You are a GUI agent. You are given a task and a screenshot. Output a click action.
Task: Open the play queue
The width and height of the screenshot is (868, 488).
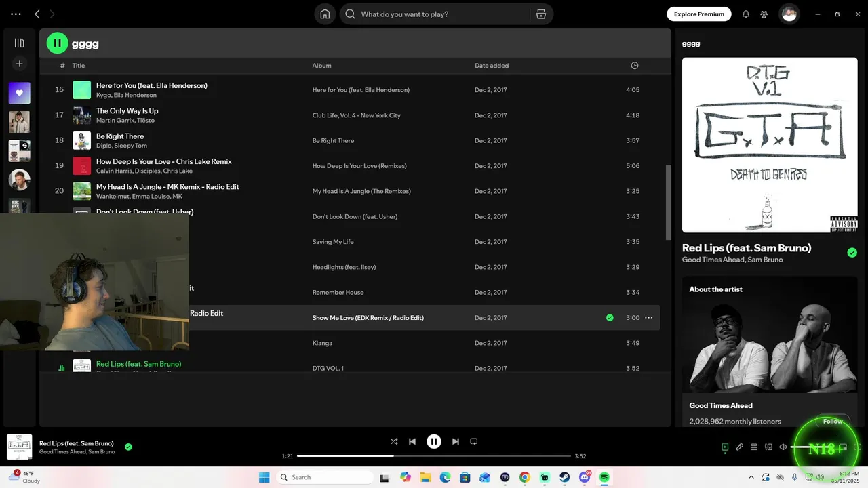(x=754, y=447)
